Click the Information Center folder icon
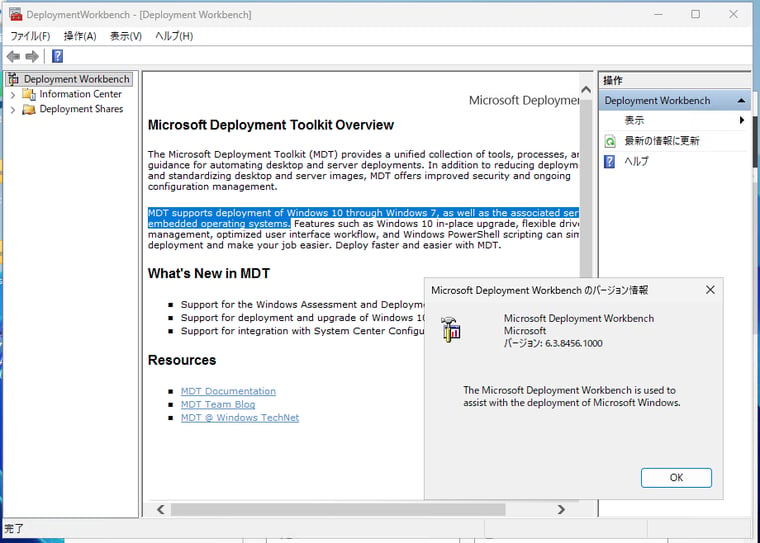Viewport: 760px width, 543px height. pyautogui.click(x=29, y=94)
